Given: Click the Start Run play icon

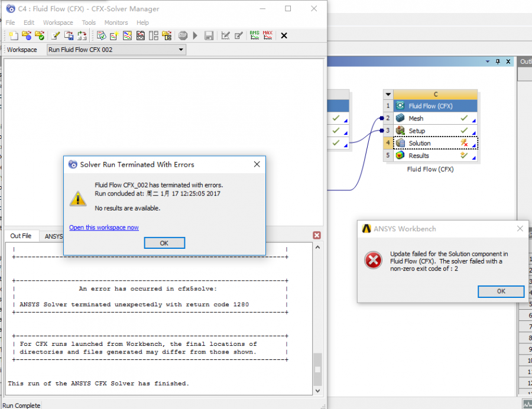Looking at the screenshot, I should coord(195,35).
